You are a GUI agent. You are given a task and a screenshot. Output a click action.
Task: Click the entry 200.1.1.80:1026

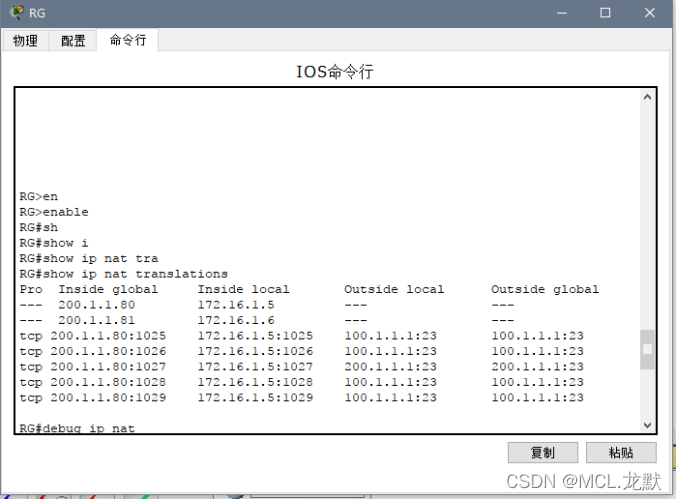click(x=108, y=351)
